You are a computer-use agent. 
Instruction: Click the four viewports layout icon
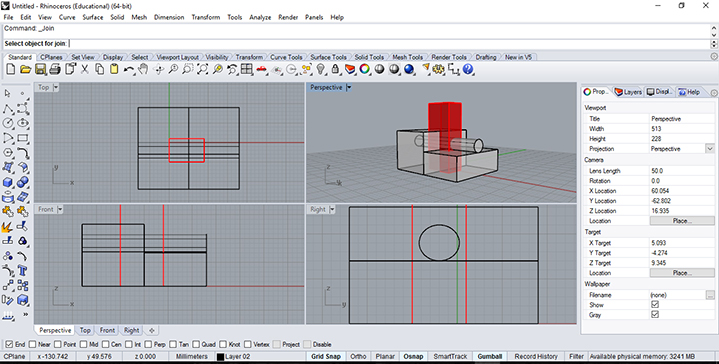247,69
